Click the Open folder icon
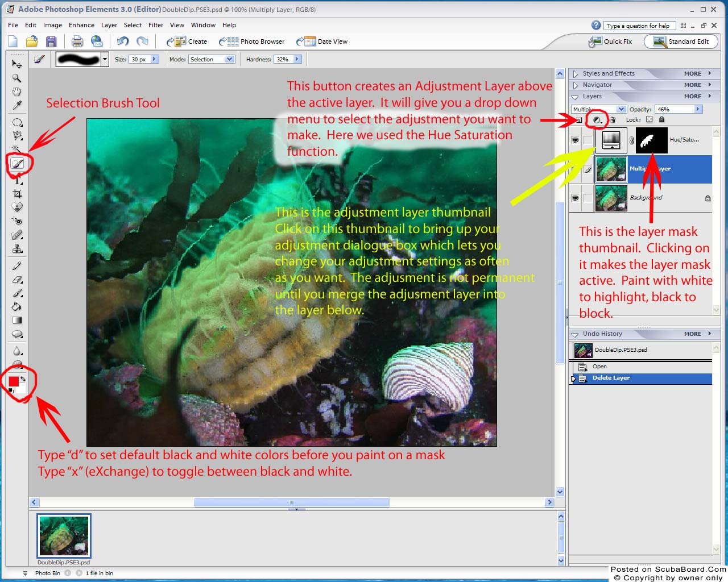This screenshot has height=582, width=728. point(32,41)
